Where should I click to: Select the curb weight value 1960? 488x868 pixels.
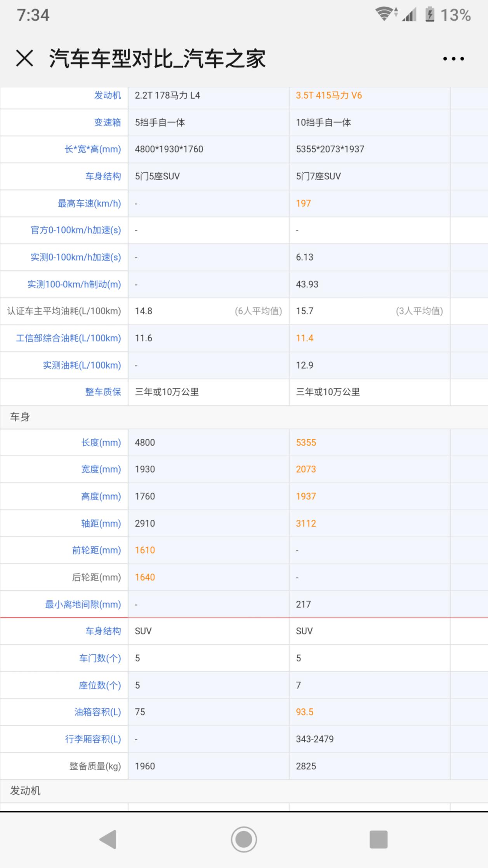click(145, 766)
